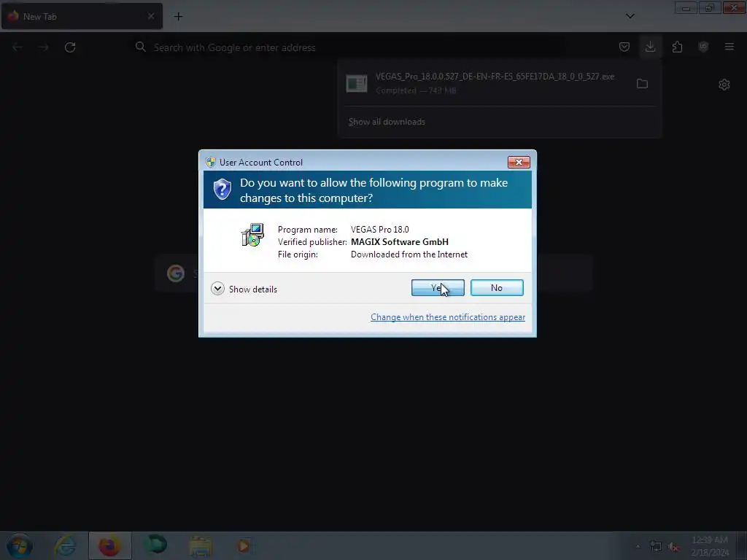This screenshot has height=560, width=747.
Task: Show hidden system tray icons
Action: [x=638, y=546]
